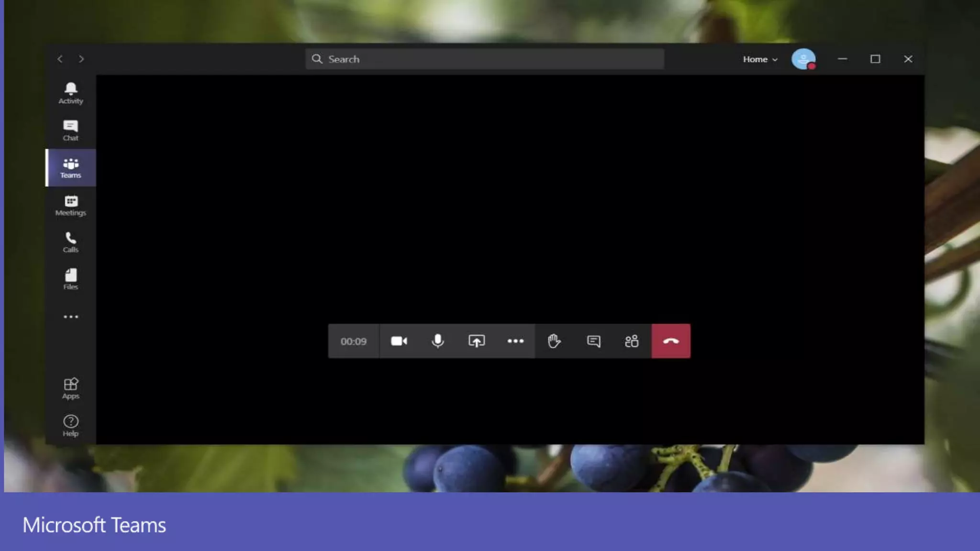Raise your hand in the meeting

pos(554,341)
